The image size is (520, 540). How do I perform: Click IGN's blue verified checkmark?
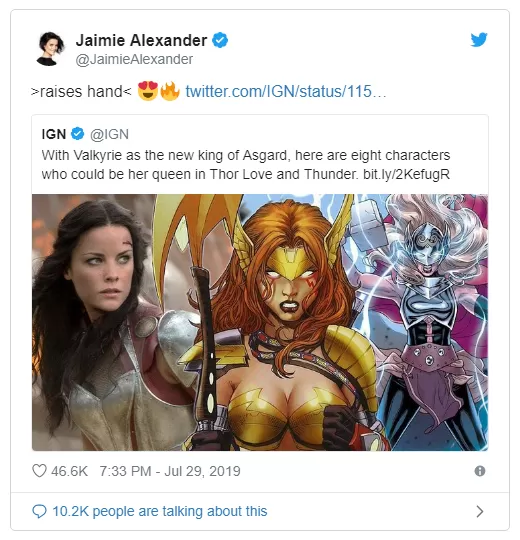pos(77,134)
